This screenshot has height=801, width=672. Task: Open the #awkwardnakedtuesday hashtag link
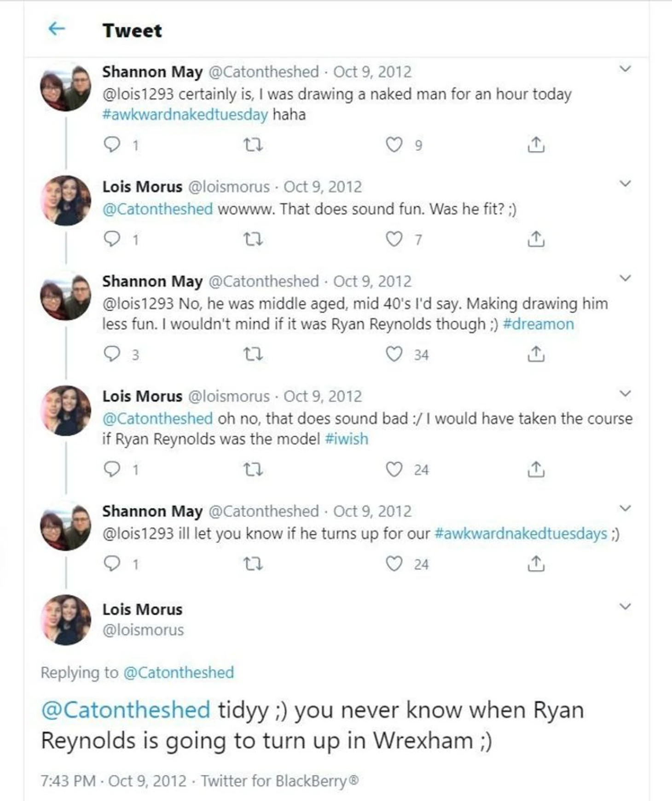coord(185,115)
